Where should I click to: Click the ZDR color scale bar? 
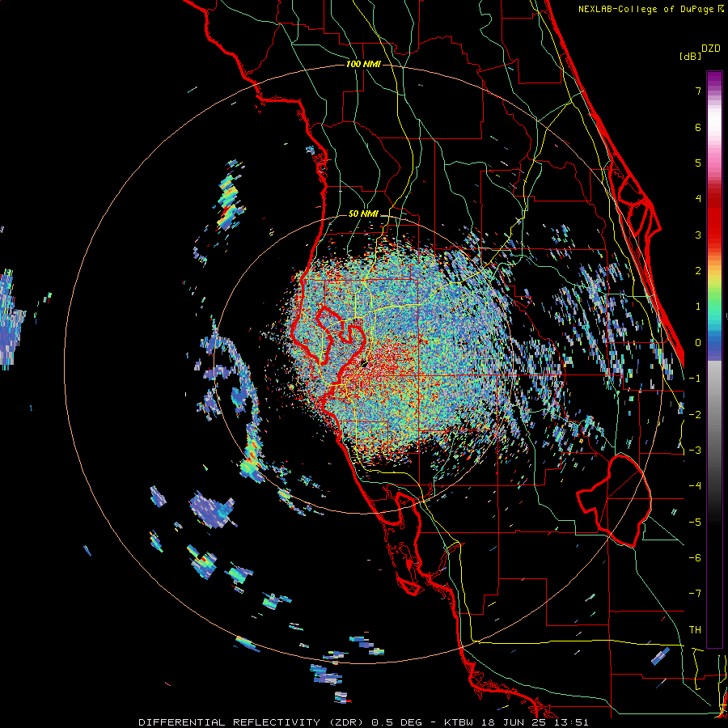(x=714, y=359)
